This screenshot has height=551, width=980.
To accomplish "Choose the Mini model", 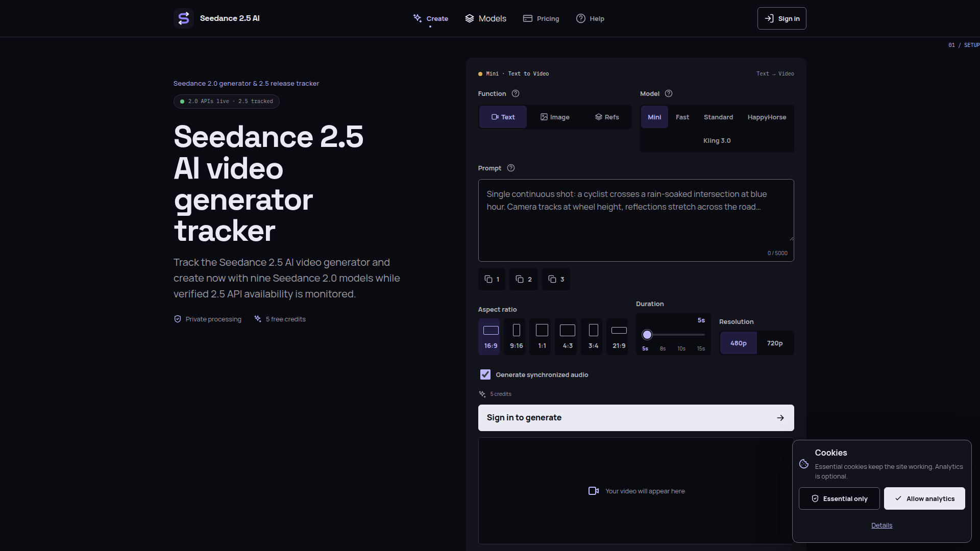I will coord(654,117).
